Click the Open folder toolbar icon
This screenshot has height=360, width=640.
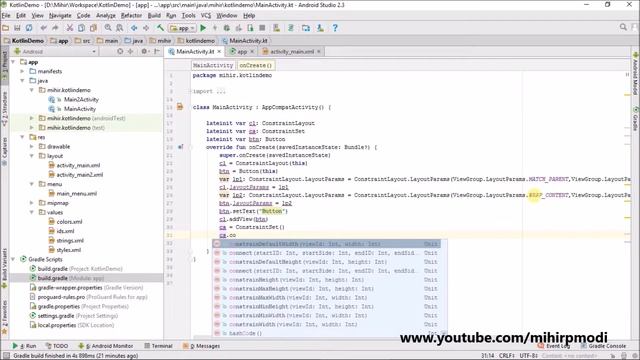6,28
